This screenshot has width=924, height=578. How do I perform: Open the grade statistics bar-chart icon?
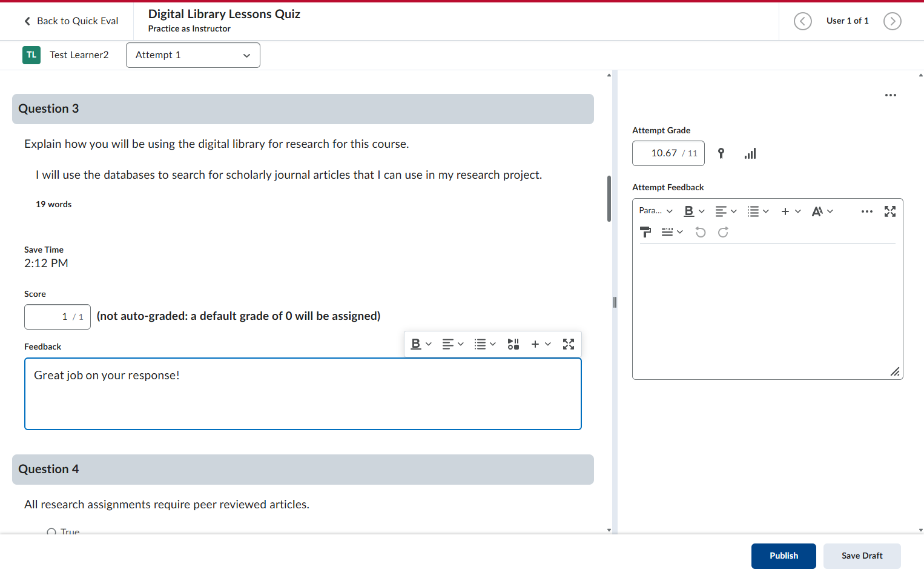tap(750, 153)
